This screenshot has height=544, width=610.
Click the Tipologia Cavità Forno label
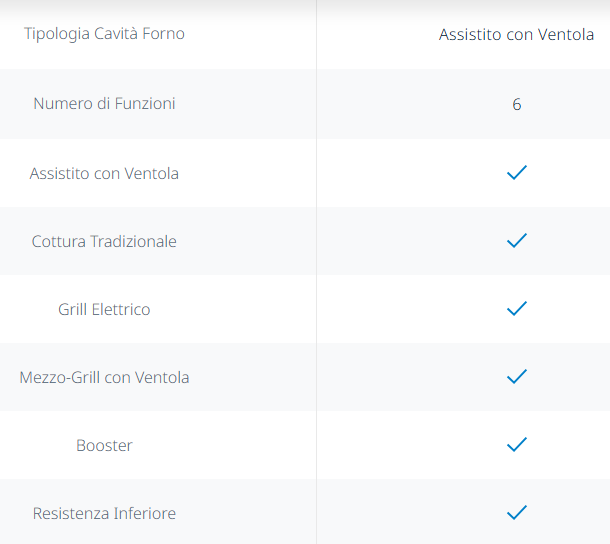pos(104,34)
